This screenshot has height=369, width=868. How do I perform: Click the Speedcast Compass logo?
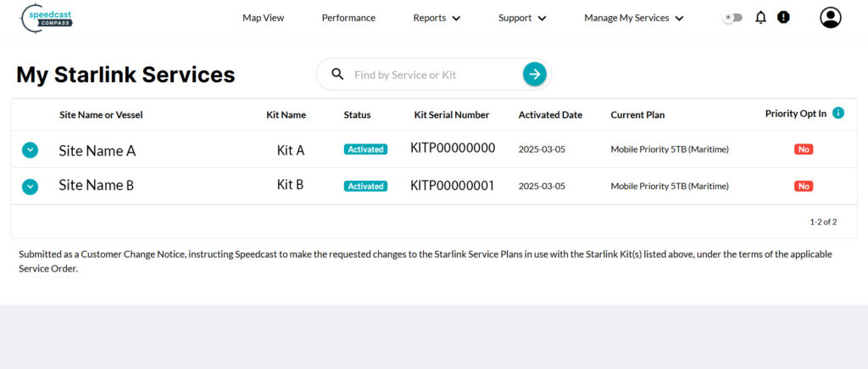(x=47, y=18)
